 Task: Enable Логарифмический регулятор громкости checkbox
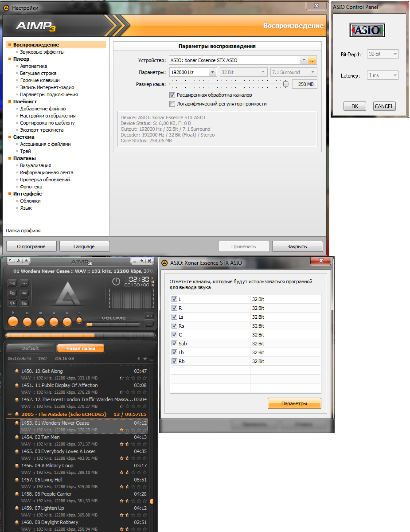(x=172, y=104)
